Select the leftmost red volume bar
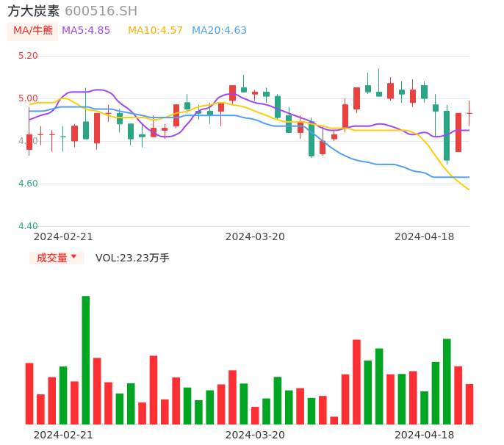This screenshot has height=445, width=504. (x=29, y=393)
